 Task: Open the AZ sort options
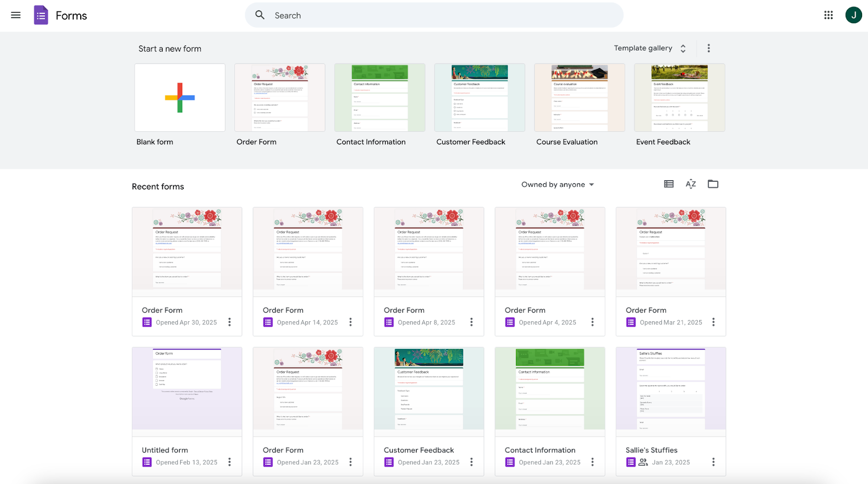pos(691,184)
